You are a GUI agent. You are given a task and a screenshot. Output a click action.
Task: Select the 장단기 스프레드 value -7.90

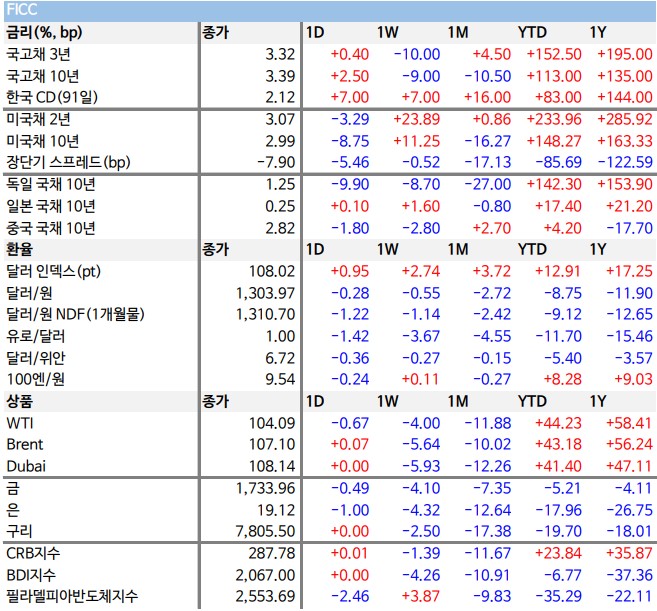pyautogui.click(x=276, y=163)
